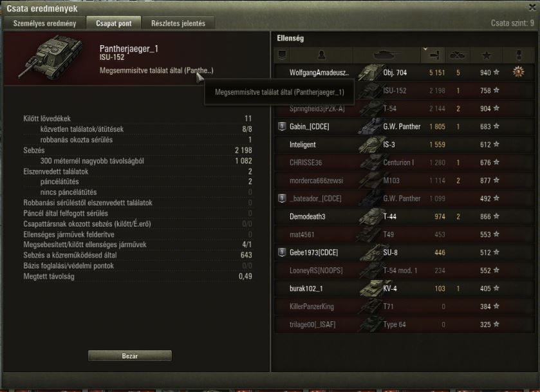Sort by damage dealt gun icon
Image resolution: width=540 pixels, height=392 pixels.
tap(434, 55)
